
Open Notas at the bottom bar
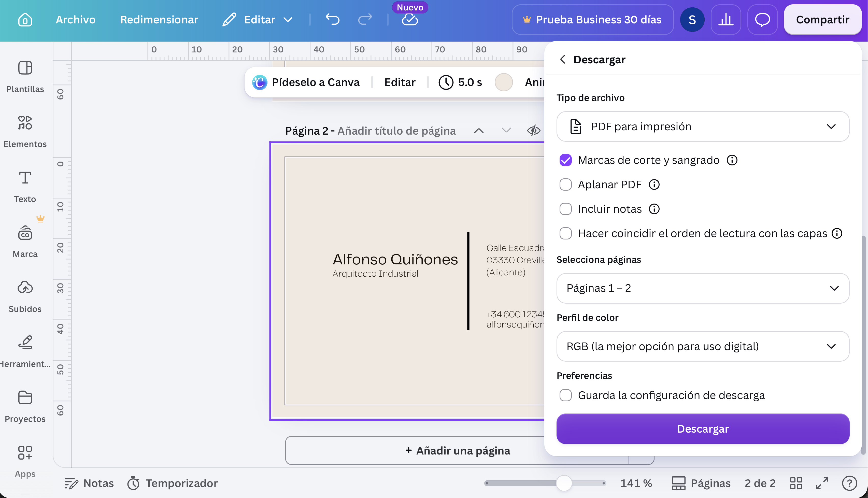tap(89, 483)
